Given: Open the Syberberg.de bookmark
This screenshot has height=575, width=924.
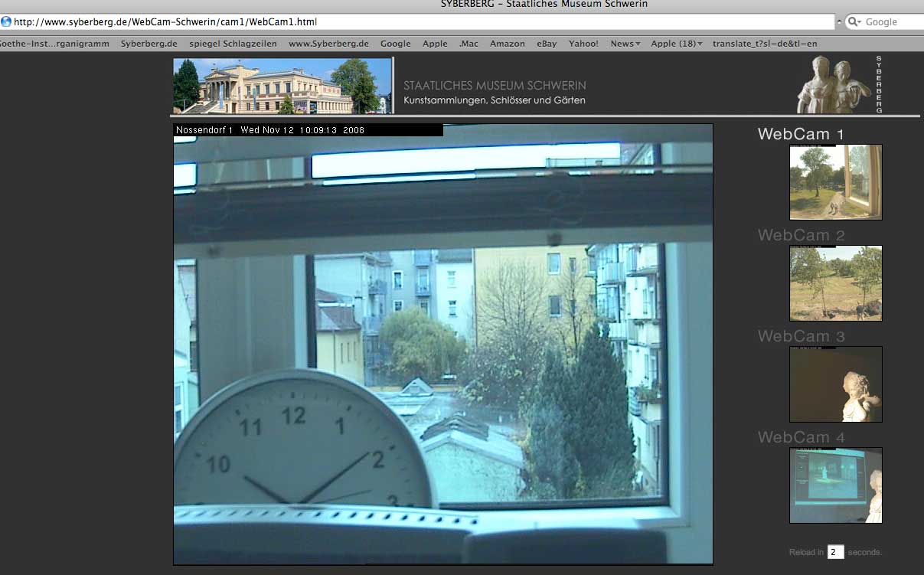Looking at the screenshot, I should tap(149, 44).
